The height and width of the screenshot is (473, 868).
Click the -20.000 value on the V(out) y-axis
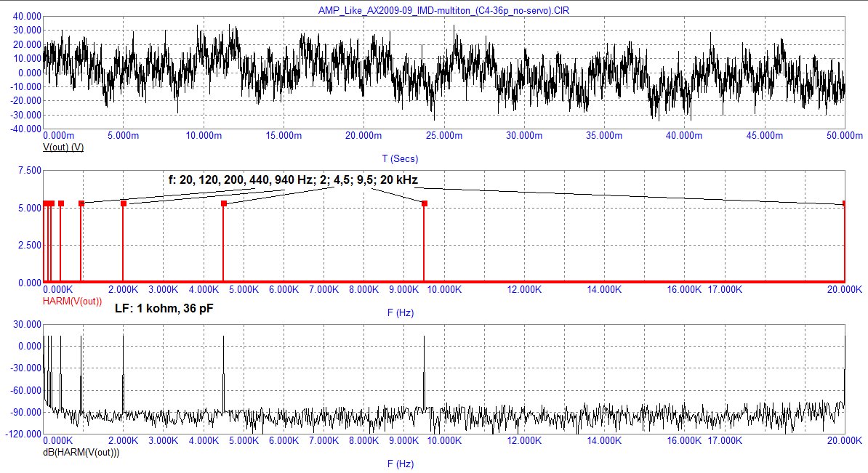[25, 101]
